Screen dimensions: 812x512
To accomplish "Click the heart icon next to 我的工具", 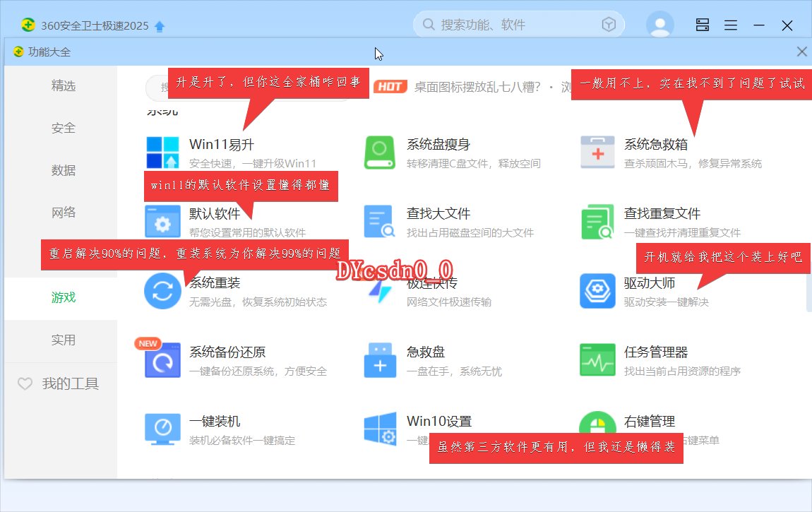I will tap(25, 383).
